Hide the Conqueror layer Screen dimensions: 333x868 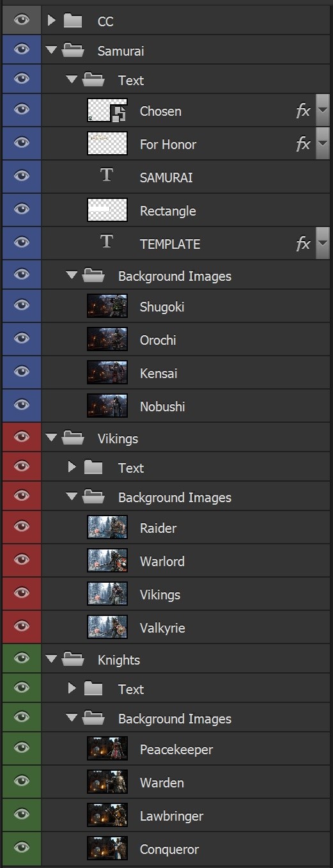pos(22,848)
